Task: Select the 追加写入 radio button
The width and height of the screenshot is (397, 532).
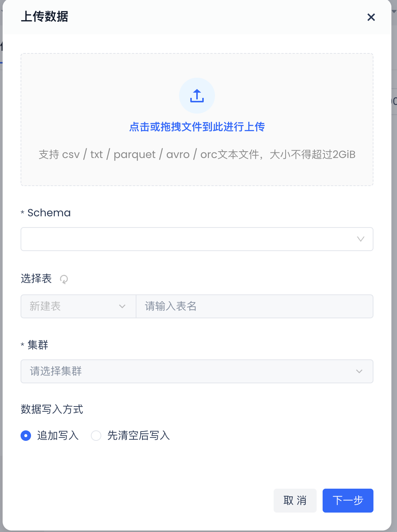Action: (x=26, y=436)
